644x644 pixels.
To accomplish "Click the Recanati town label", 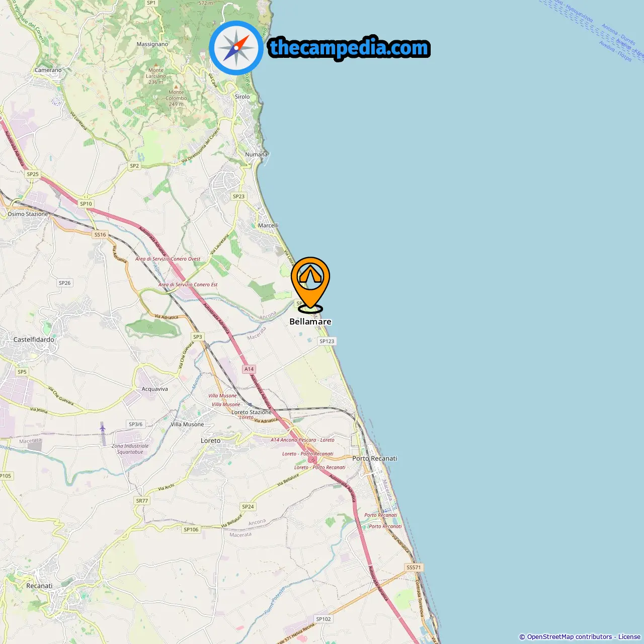I will point(39,586).
